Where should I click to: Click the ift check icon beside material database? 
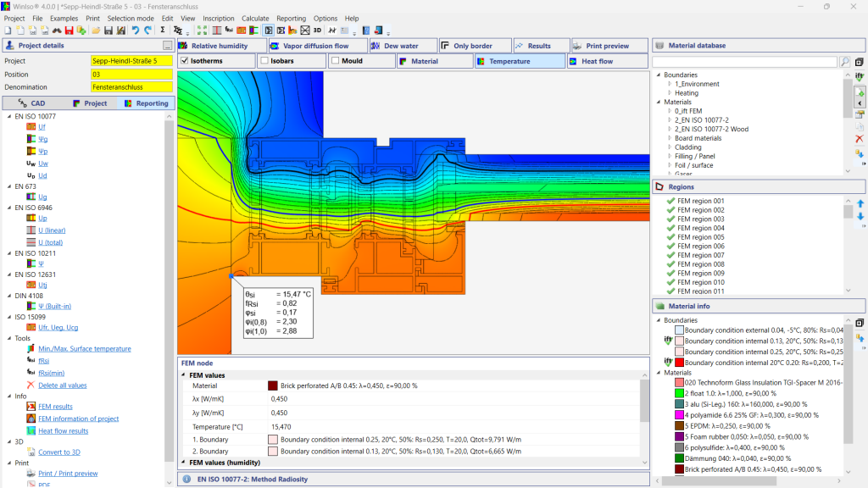(x=860, y=76)
